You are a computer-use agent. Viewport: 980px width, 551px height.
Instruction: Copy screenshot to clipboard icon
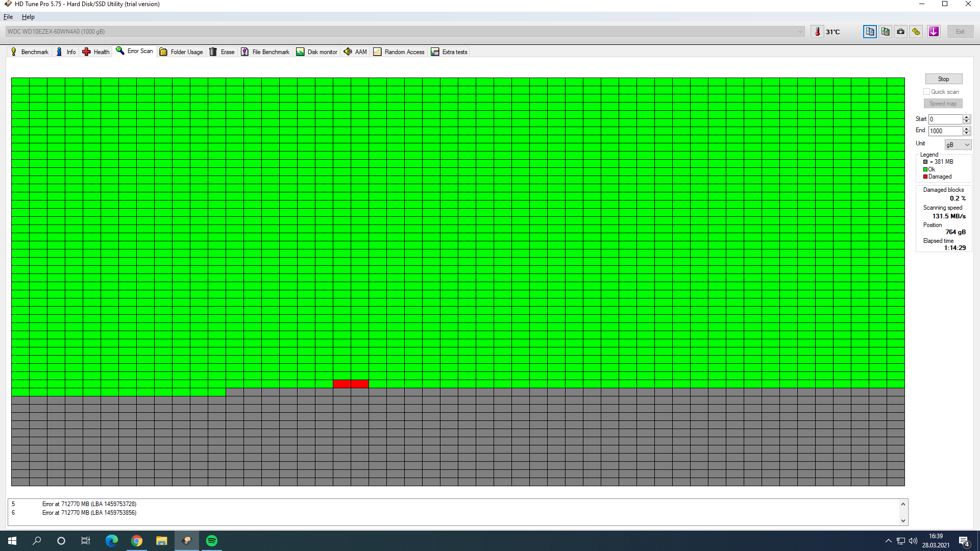coord(885,32)
